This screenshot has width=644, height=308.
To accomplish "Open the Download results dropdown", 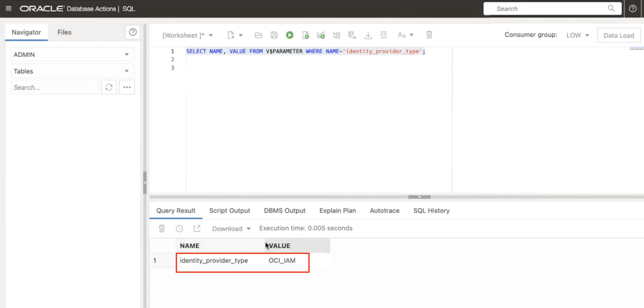I will point(231,229).
